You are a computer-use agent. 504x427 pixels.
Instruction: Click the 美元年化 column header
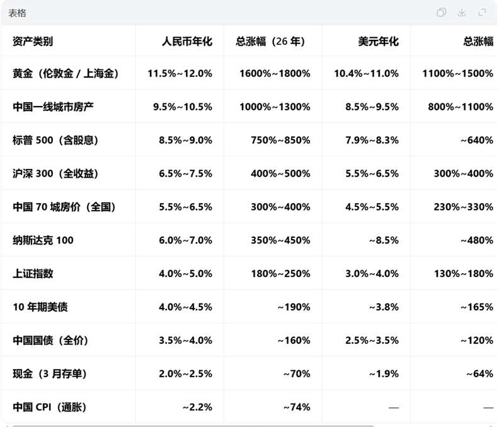tap(377, 42)
